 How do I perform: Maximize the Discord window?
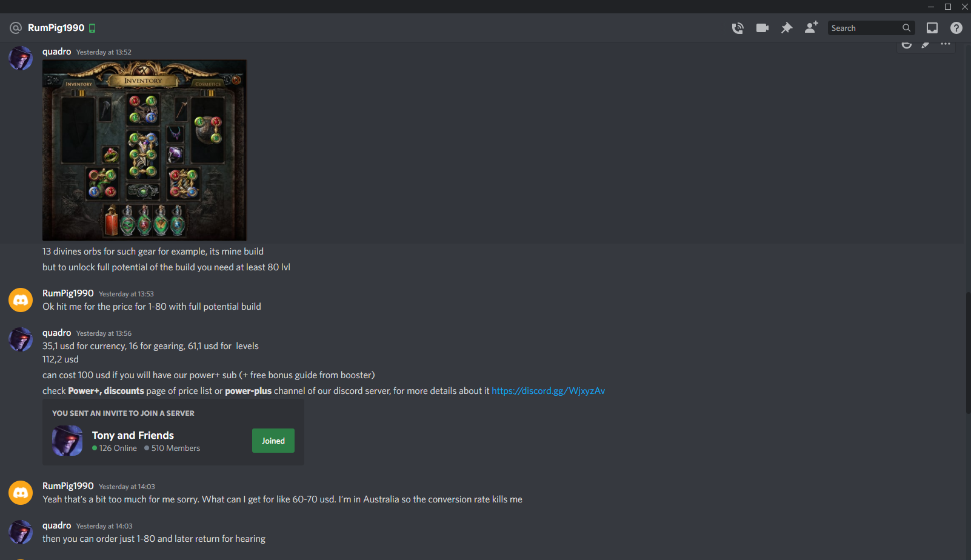click(x=948, y=7)
